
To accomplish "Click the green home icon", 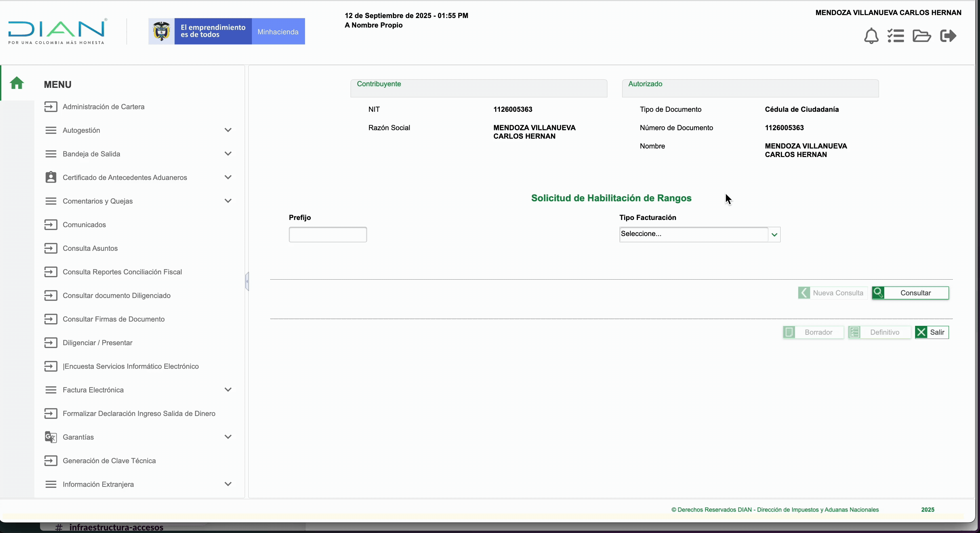I will (x=17, y=83).
